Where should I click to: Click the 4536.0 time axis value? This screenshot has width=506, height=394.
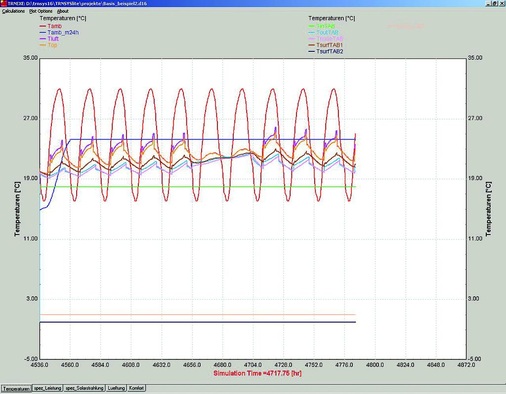[40, 365]
